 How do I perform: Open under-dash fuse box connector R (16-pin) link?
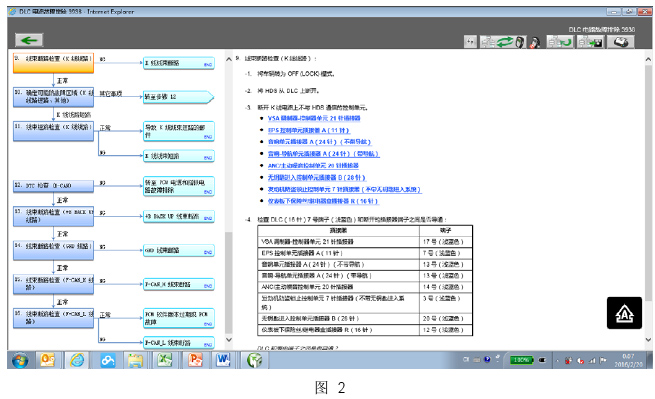[x=323, y=201]
